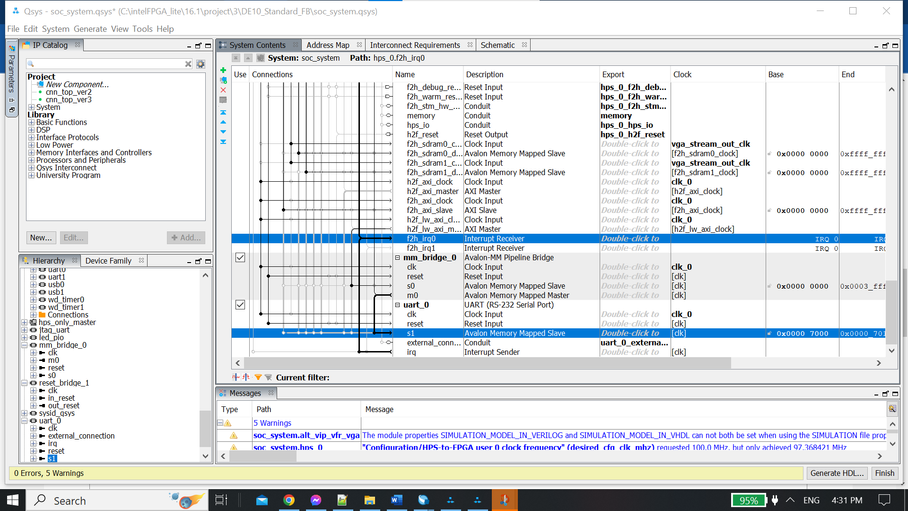Switch to the Address Map tab
Image resolution: width=908 pixels, height=511 pixels.
coord(327,45)
